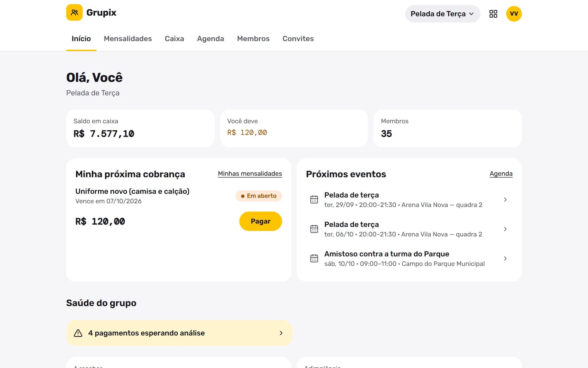588x368 pixels.
Task: Open chevron for Pelada de terça 06/10 event
Action: click(x=505, y=229)
